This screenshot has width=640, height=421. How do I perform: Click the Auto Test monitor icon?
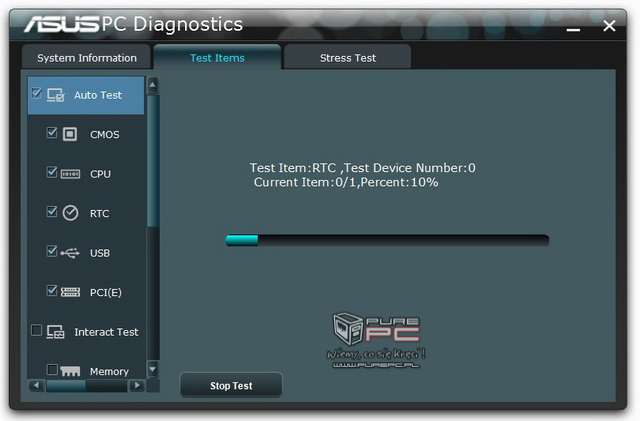56,95
